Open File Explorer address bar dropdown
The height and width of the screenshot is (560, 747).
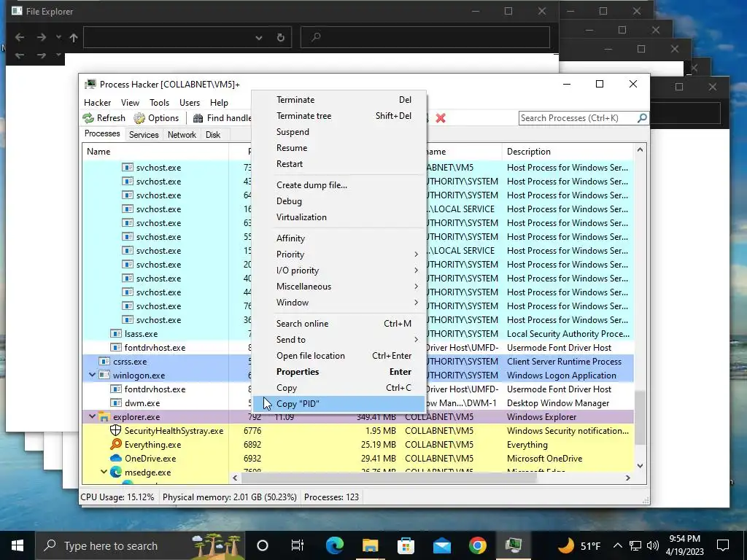[x=259, y=37]
